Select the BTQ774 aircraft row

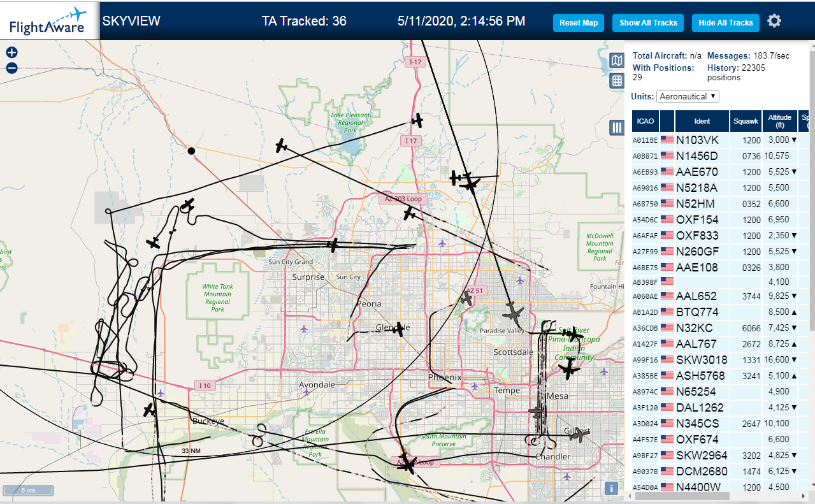720,312
